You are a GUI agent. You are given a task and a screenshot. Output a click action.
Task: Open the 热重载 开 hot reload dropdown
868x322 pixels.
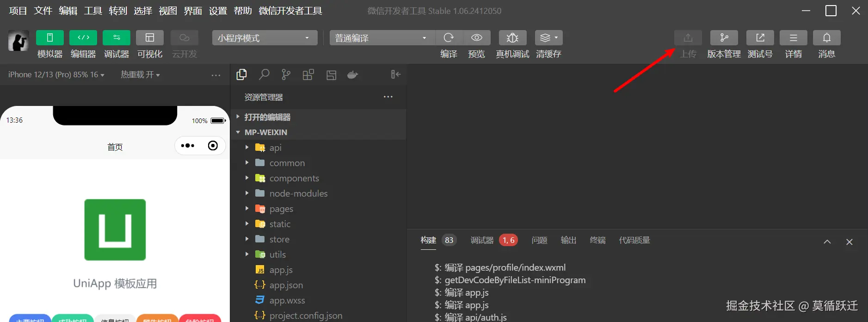coord(140,74)
